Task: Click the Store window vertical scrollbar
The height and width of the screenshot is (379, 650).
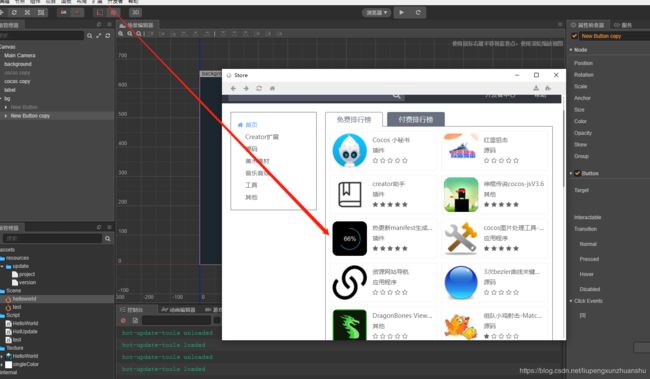Action: point(563,148)
